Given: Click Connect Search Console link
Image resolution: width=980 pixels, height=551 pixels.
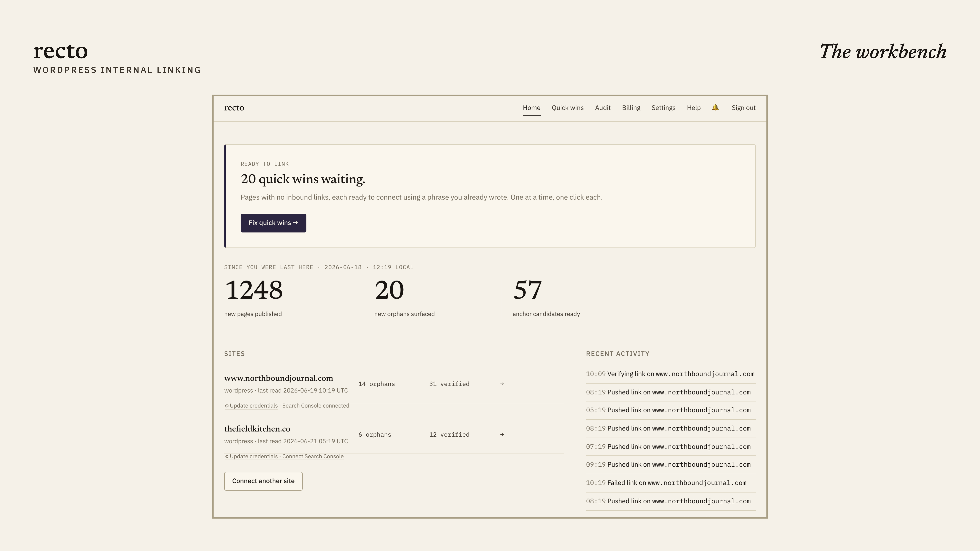Looking at the screenshot, I should pos(313,456).
